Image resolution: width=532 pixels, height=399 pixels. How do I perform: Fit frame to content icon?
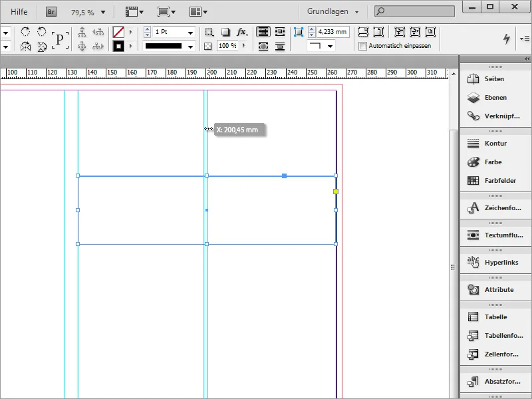(x=415, y=32)
